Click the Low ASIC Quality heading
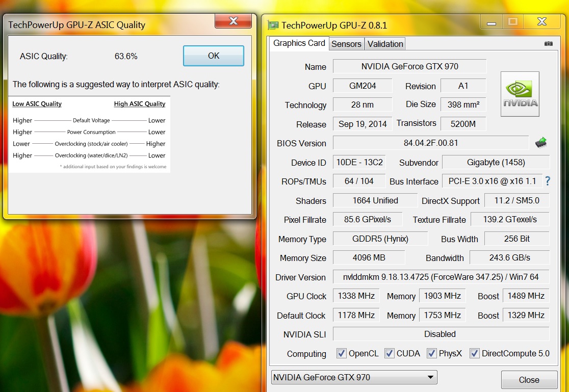 37,104
